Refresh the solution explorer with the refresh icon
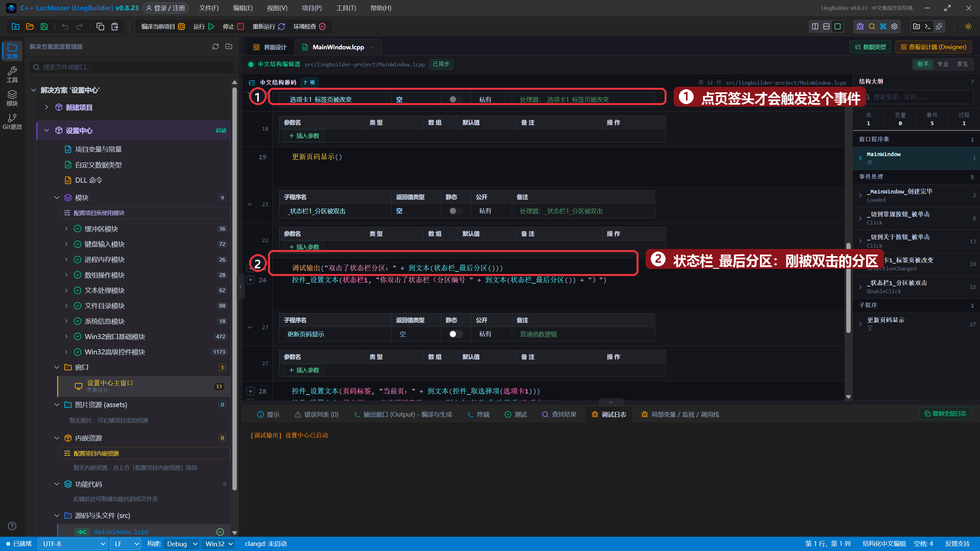This screenshot has height=551, width=980. [x=215, y=46]
